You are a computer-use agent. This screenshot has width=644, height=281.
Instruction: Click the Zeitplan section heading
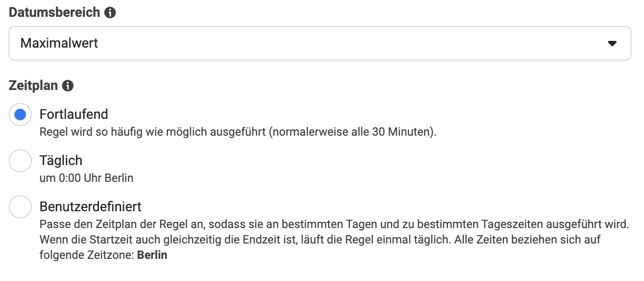(x=34, y=86)
